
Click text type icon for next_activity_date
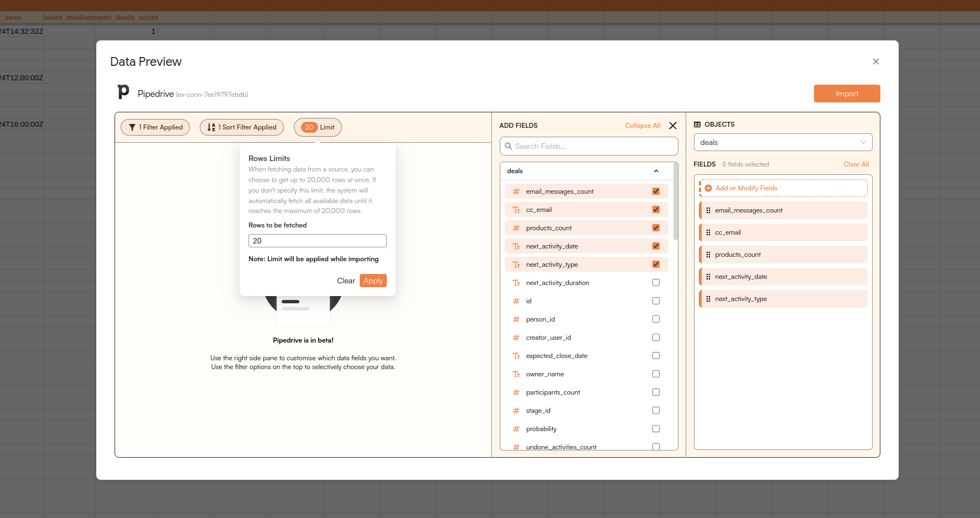point(516,246)
